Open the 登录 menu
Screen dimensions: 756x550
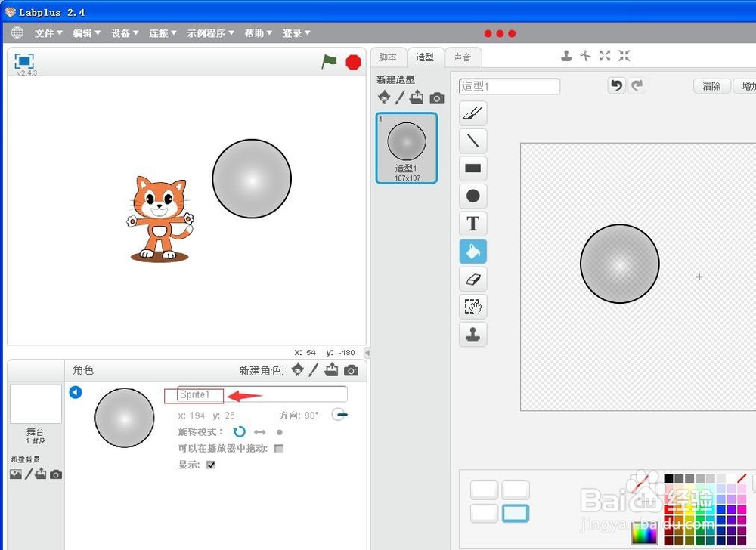point(296,32)
